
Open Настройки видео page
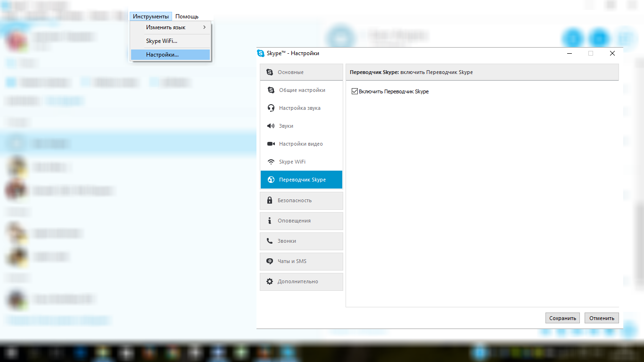[301, 144]
